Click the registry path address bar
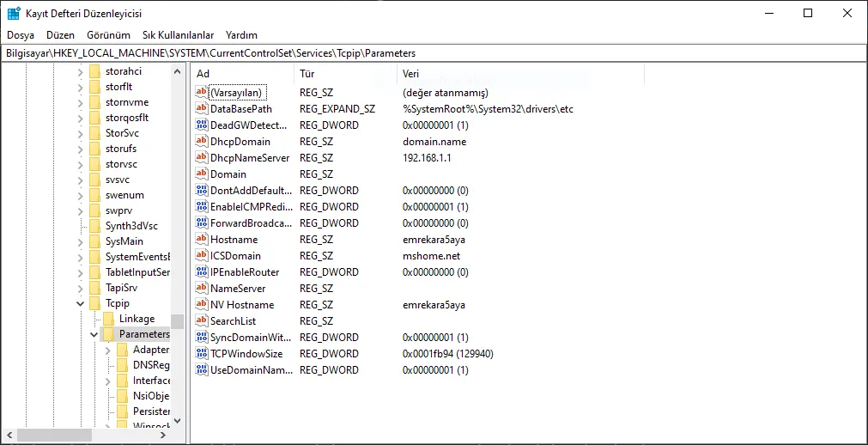The height and width of the screenshot is (445, 868). pyautogui.click(x=434, y=53)
